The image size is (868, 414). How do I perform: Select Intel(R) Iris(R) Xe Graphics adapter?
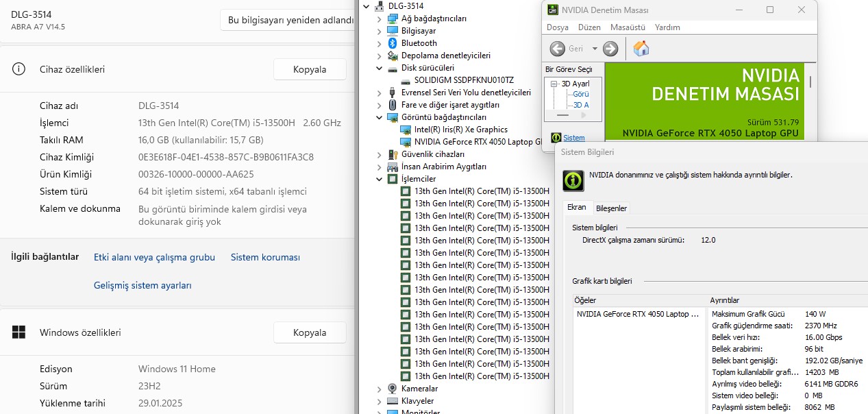[460, 130]
